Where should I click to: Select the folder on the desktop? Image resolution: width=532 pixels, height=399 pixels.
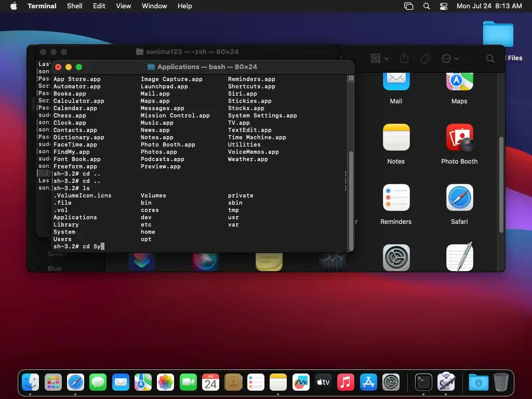498,34
